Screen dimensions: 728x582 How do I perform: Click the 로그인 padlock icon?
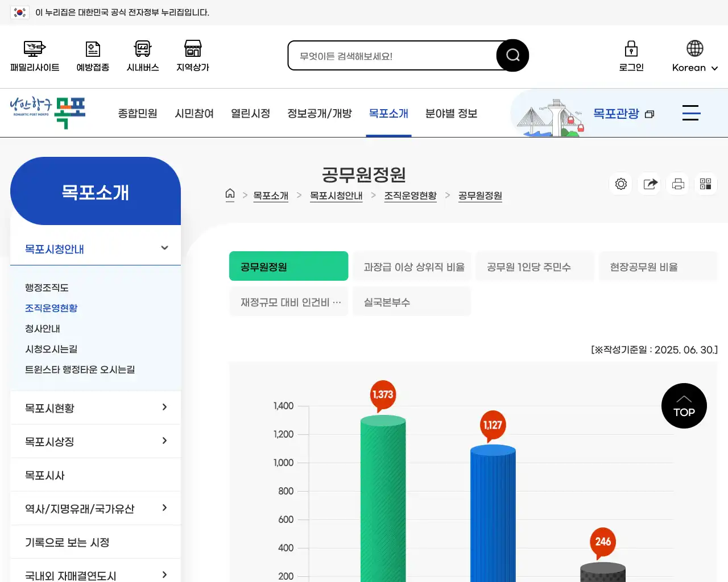pyautogui.click(x=631, y=55)
